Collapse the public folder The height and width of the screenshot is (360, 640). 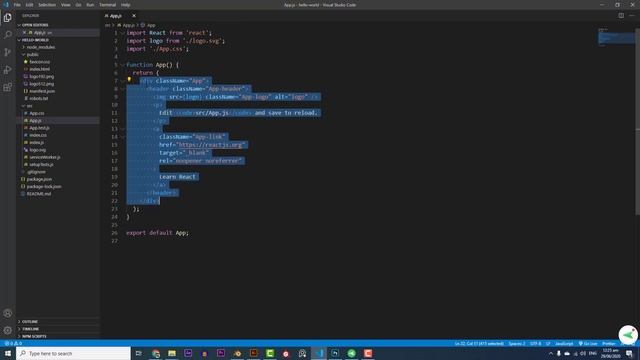pos(33,55)
